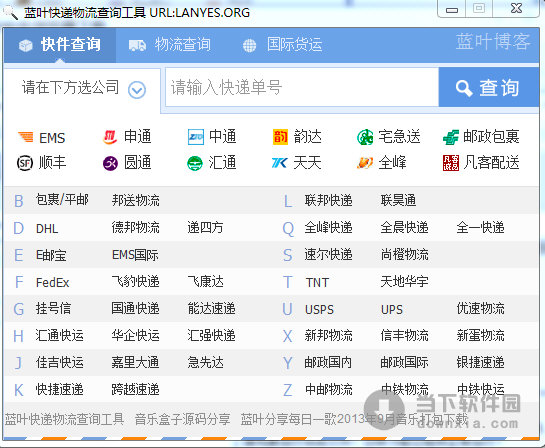Open 蓝叶分享每日一歌 music download link

355,419
